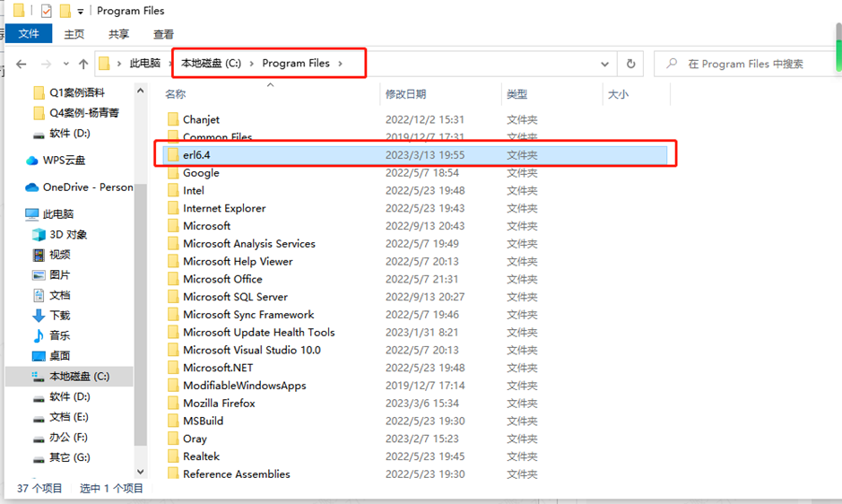Select the 3D 对象 sidebar icon
Viewport: 842px width, 504px height.
pos(39,234)
